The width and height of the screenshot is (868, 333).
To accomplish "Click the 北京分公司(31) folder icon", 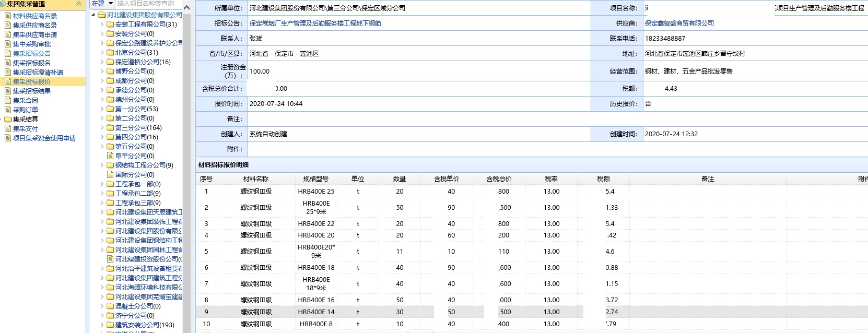I will [x=110, y=52].
